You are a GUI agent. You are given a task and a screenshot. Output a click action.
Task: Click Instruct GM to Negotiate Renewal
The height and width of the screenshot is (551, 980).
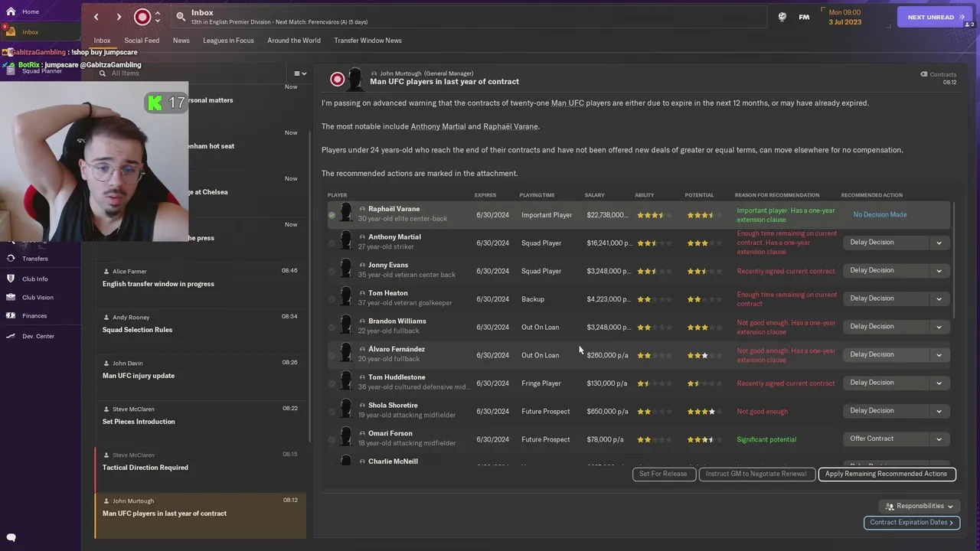click(x=756, y=474)
